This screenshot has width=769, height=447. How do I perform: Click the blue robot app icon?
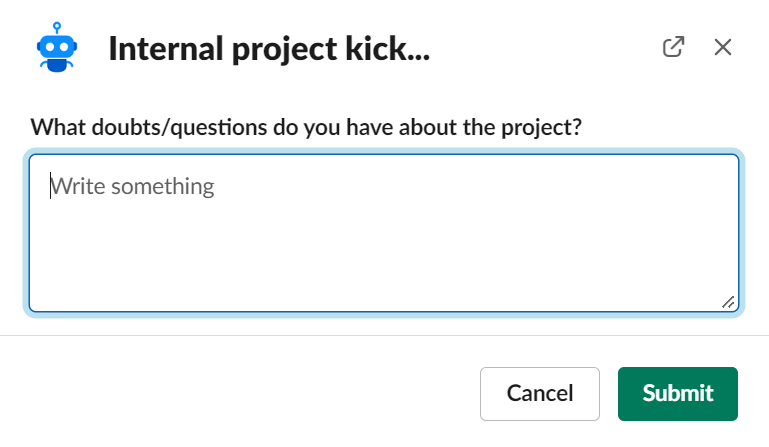pos(57,47)
